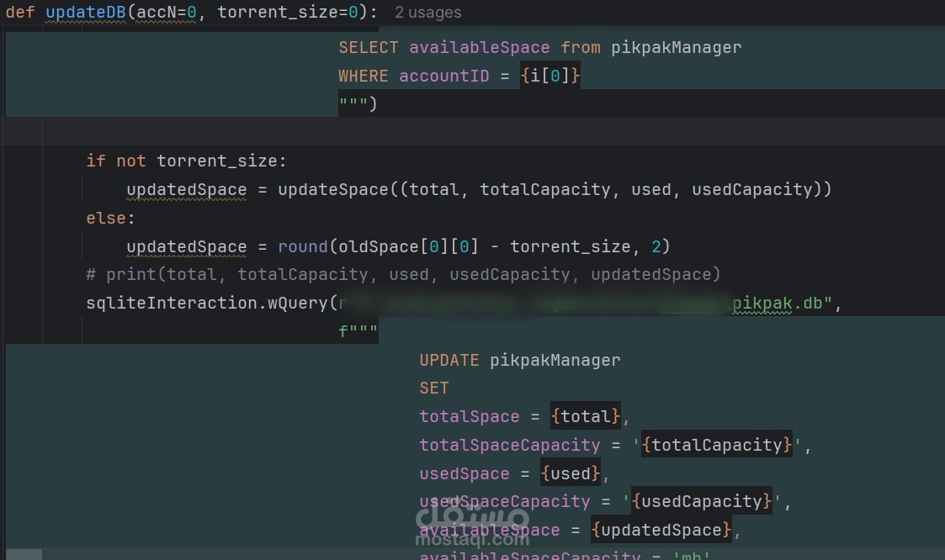Click the {used} placeholder
The width and height of the screenshot is (945, 560).
pos(571,473)
